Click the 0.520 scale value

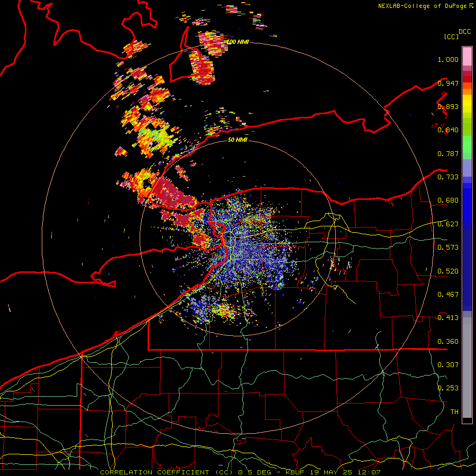448,271
